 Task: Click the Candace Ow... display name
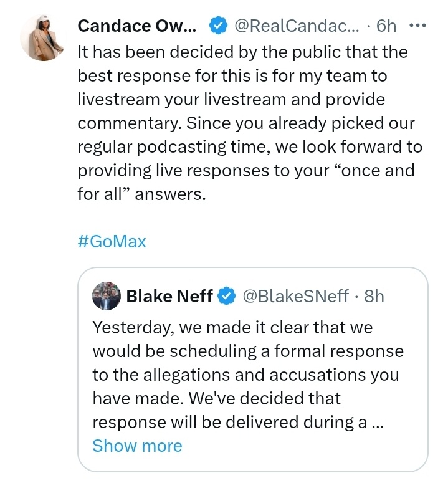(x=136, y=26)
